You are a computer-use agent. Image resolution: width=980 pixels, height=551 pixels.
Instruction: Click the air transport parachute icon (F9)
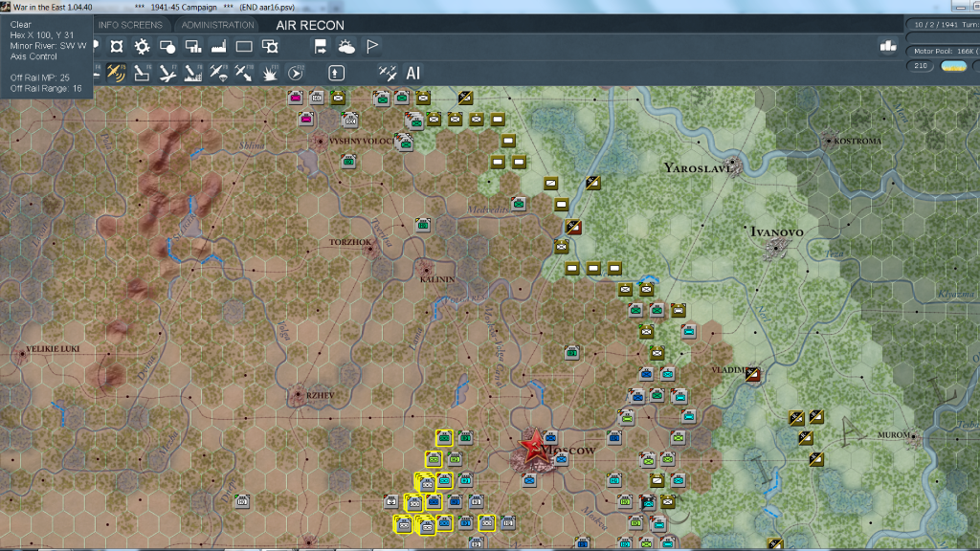(218, 72)
